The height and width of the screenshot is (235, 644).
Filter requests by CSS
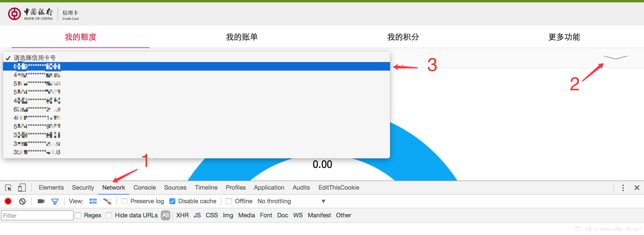coord(212,215)
